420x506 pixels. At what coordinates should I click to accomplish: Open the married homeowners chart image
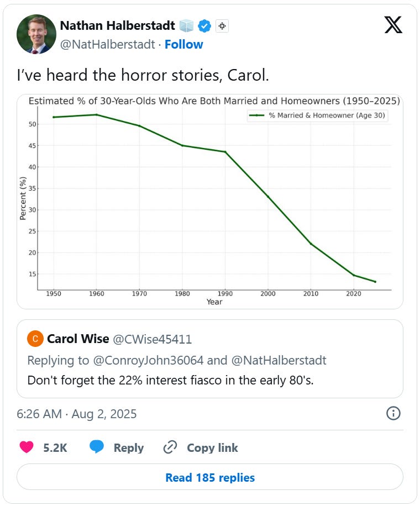[209, 201]
